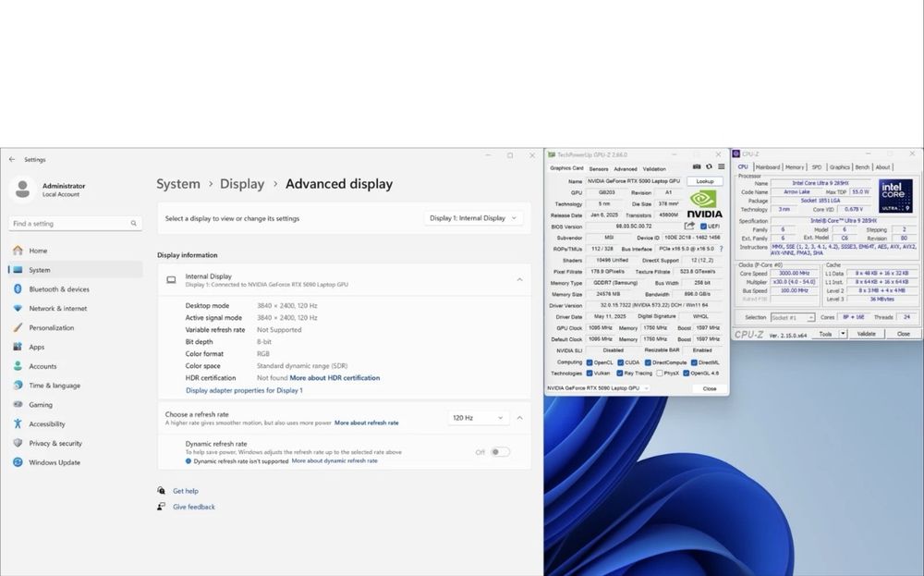The height and width of the screenshot is (576, 924).
Task: Open More about HDR certification link
Action: 334,378
